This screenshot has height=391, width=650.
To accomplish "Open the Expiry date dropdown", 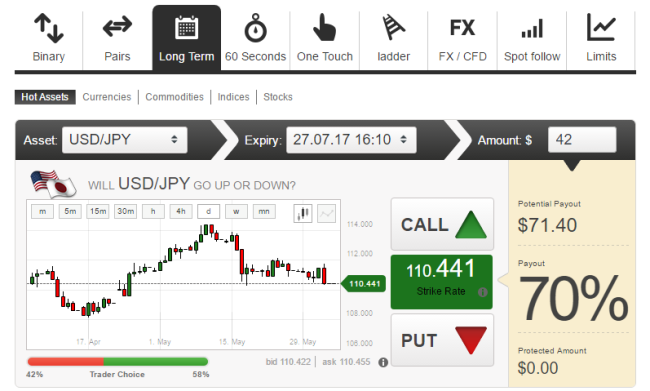I will coord(351,140).
